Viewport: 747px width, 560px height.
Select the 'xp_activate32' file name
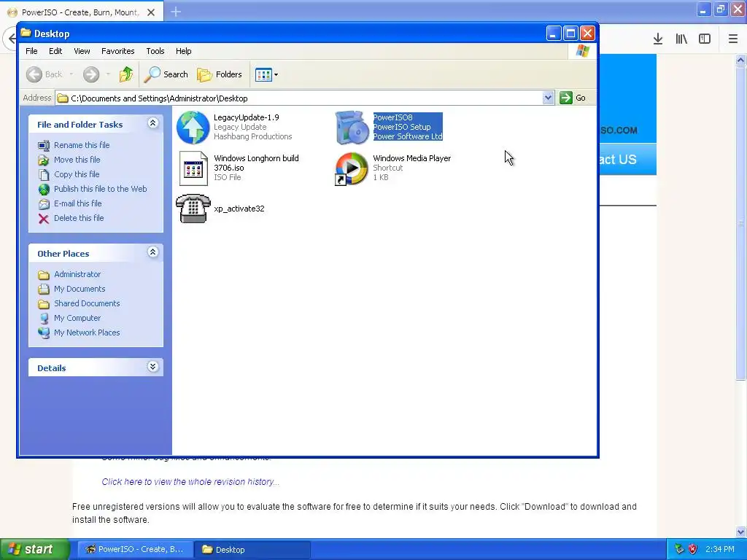coord(239,209)
